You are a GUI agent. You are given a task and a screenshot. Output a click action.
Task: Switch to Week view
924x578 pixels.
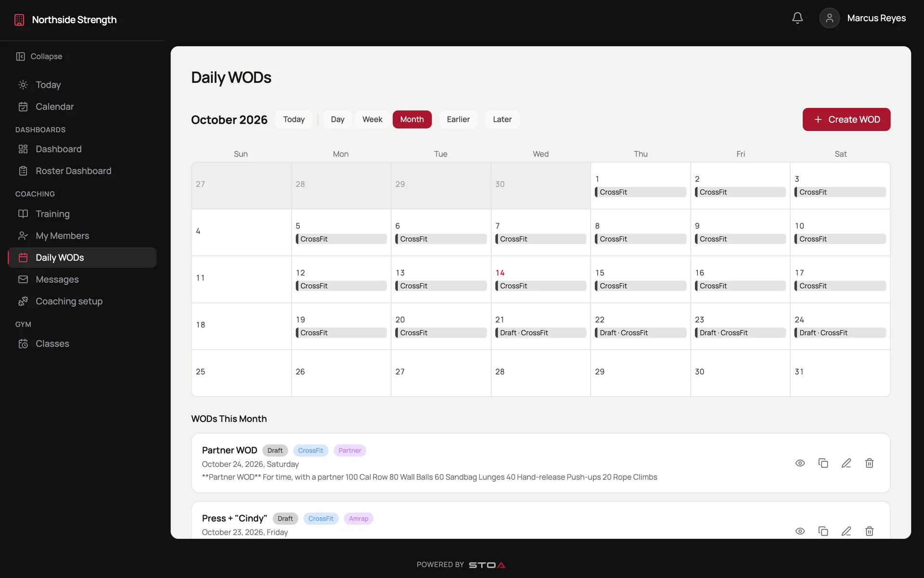click(x=372, y=119)
